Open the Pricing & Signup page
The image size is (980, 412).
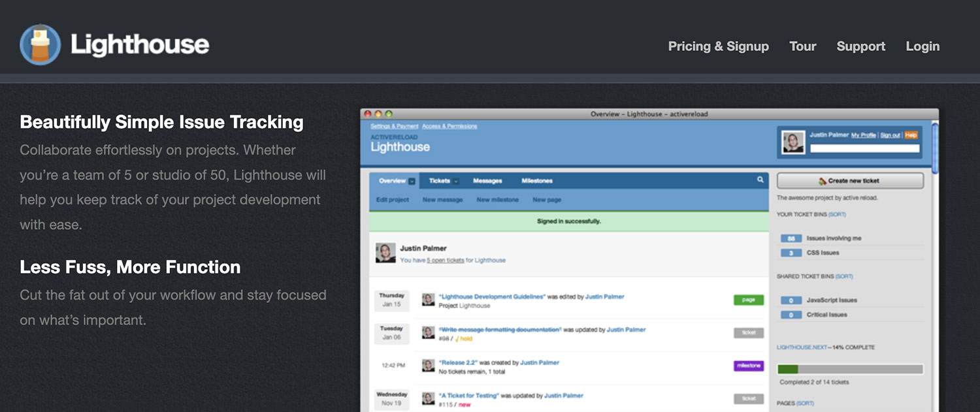718,46
